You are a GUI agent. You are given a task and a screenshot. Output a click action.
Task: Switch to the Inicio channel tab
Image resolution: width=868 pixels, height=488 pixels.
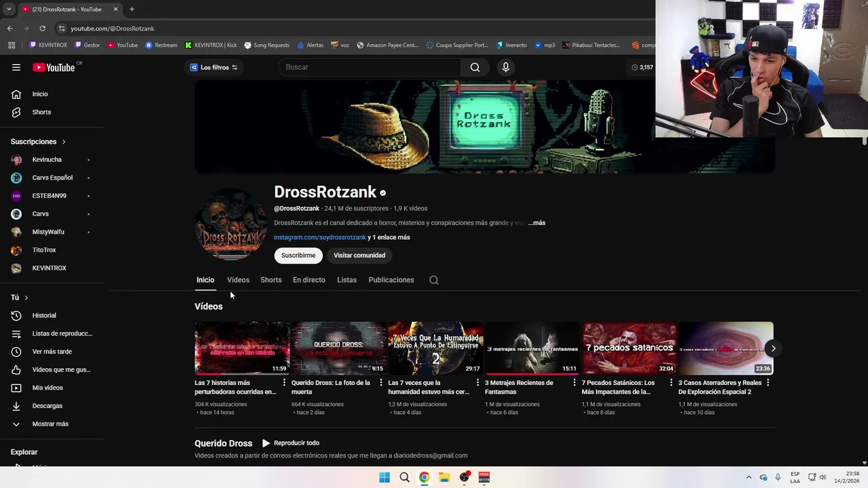pos(205,280)
